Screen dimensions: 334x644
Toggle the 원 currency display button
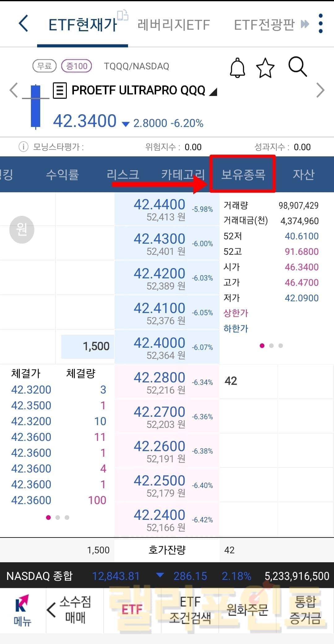(x=22, y=229)
